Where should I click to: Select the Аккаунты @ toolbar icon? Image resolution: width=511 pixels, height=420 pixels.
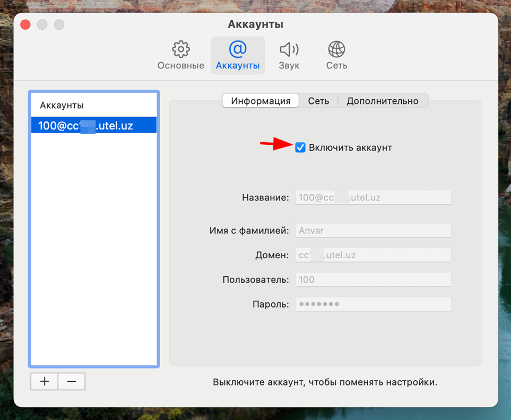pos(238,55)
